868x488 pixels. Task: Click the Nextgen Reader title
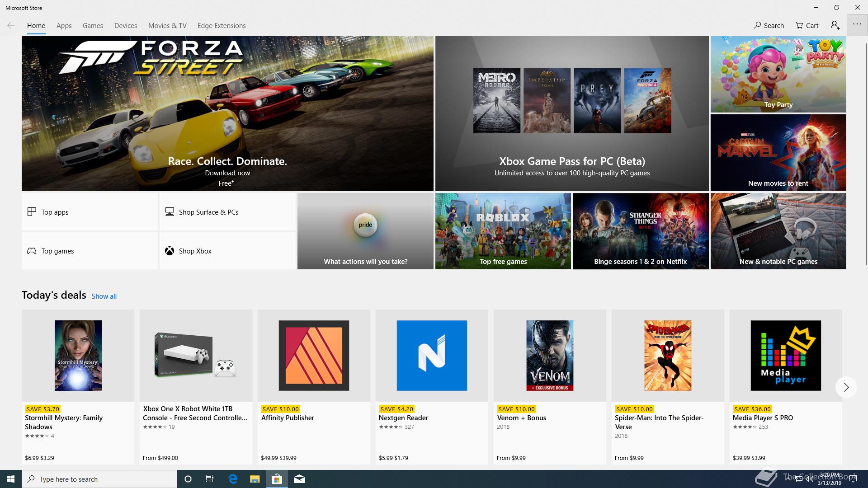(403, 418)
